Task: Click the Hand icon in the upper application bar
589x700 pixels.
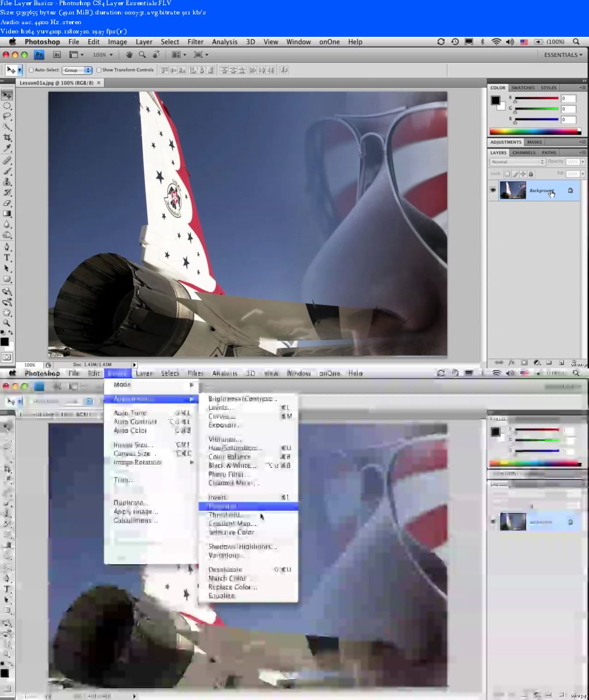Action: pyautogui.click(x=129, y=55)
